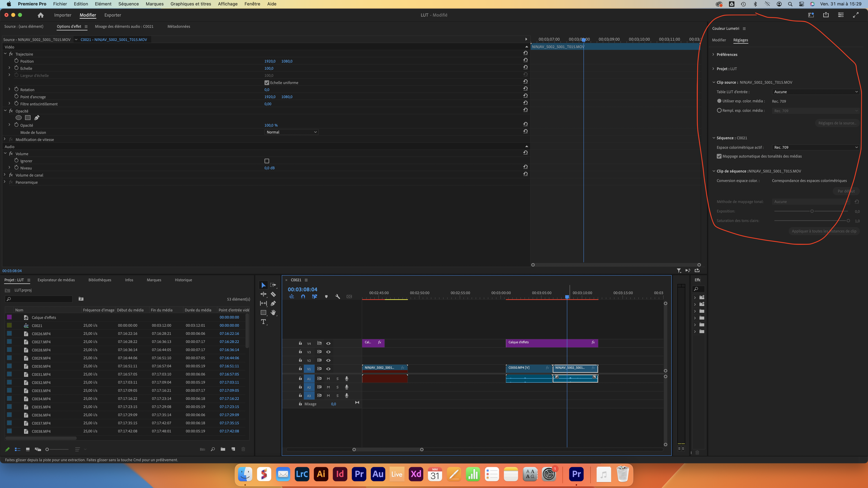Click the Par défaut button
This screenshot has width=868, height=488.
click(x=846, y=191)
